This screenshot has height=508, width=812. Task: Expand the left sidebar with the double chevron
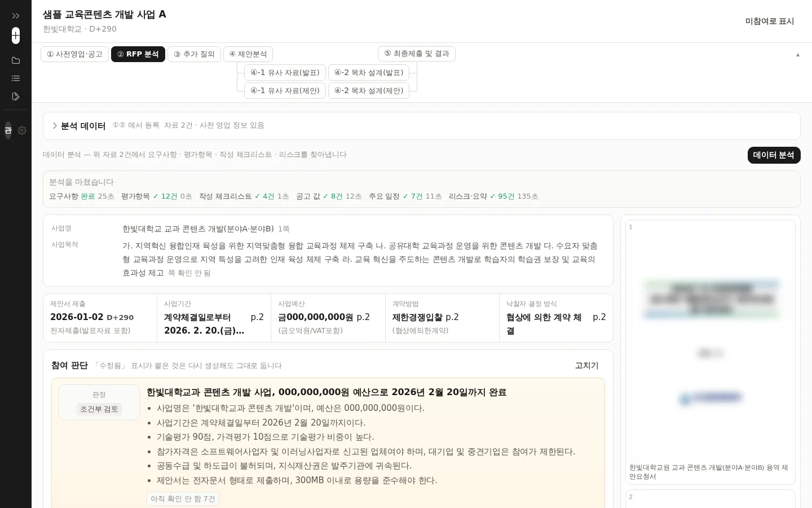[16, 16]
